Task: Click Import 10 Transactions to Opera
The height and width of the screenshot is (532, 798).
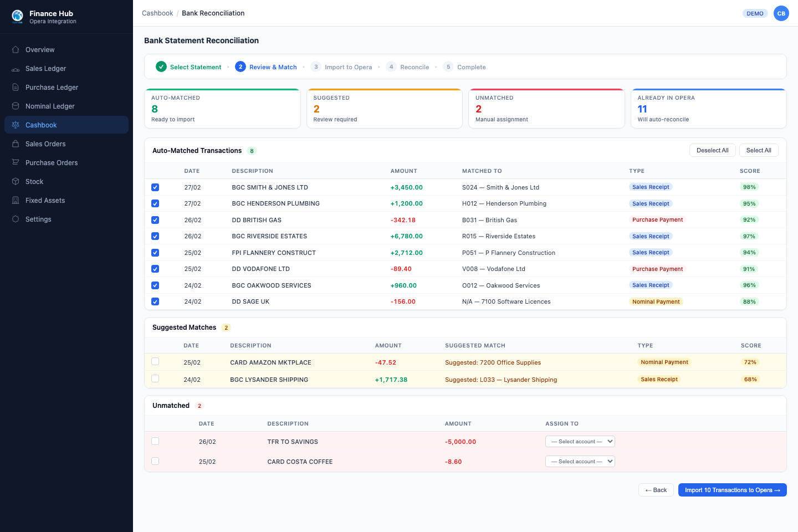Action: pos(732,490)
